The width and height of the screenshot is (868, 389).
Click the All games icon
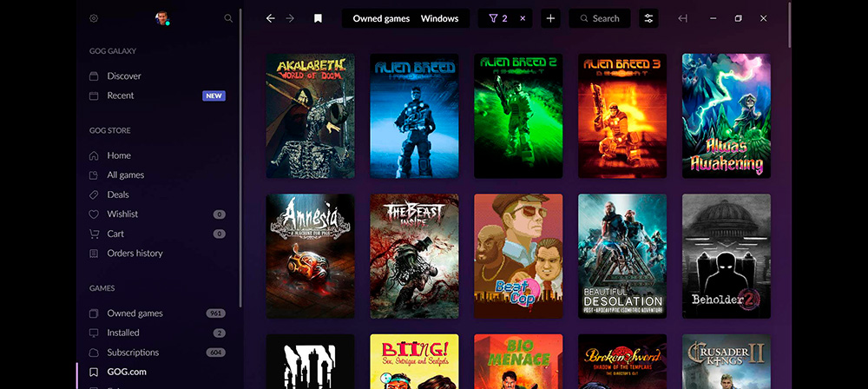tap(94, 175)
